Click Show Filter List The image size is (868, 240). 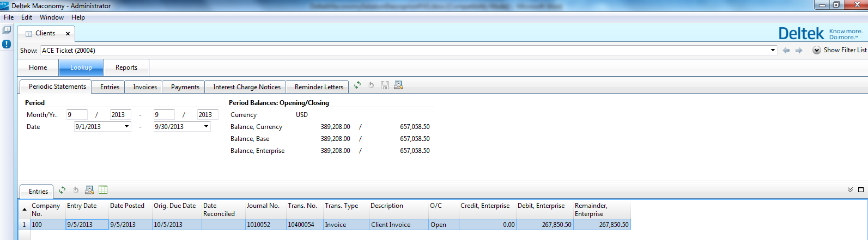pos(839,50)
